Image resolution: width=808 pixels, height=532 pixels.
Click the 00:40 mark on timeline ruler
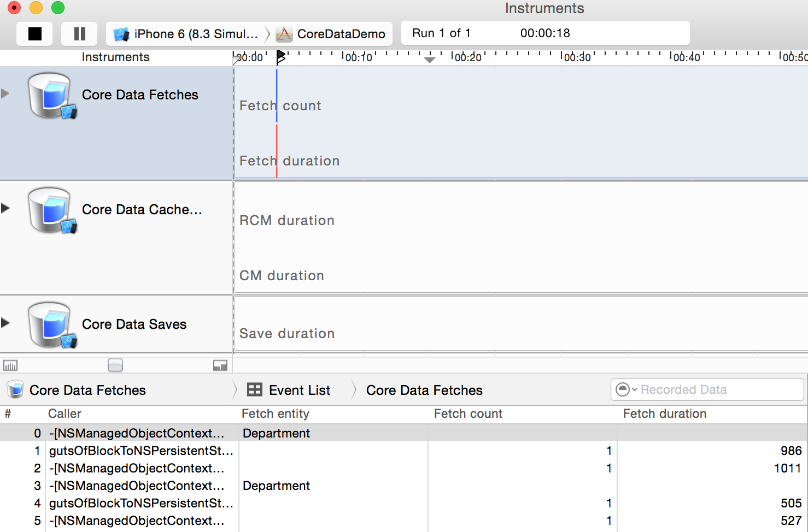click(x=686, y=57)
